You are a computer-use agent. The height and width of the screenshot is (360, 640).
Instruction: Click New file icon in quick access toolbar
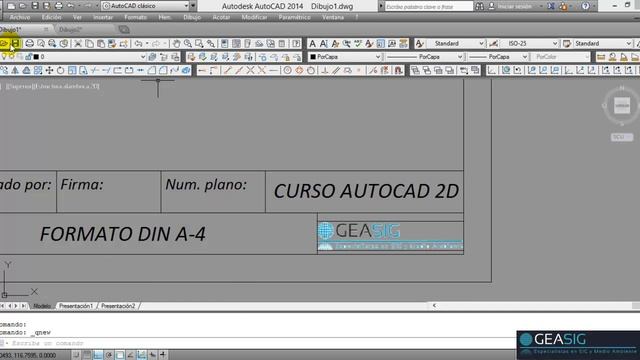[x=11, y=6]
